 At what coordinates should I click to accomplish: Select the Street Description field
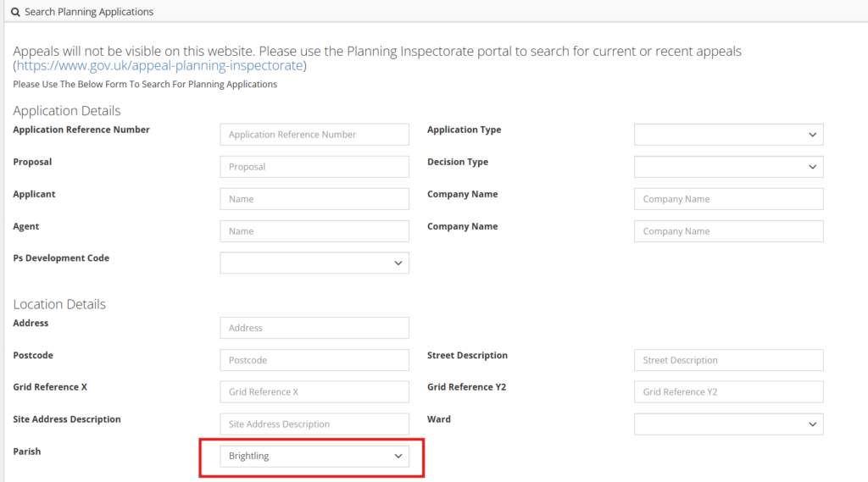click(728, 360)
